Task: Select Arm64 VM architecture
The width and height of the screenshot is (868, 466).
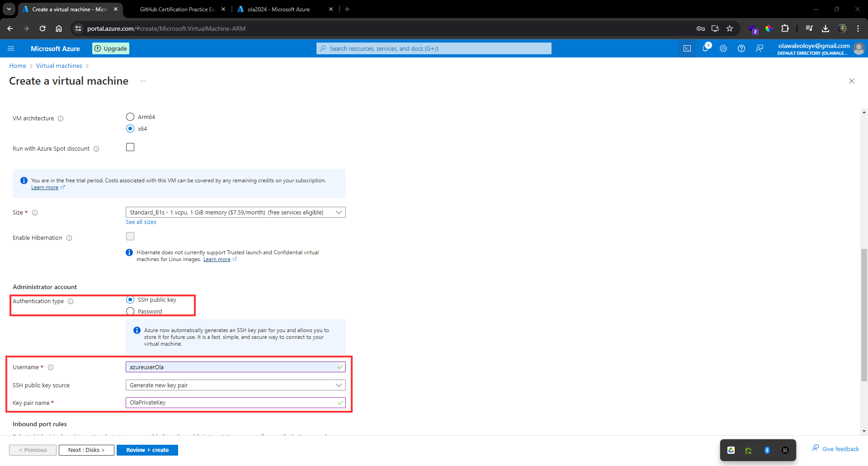Action: click(130, 117)
